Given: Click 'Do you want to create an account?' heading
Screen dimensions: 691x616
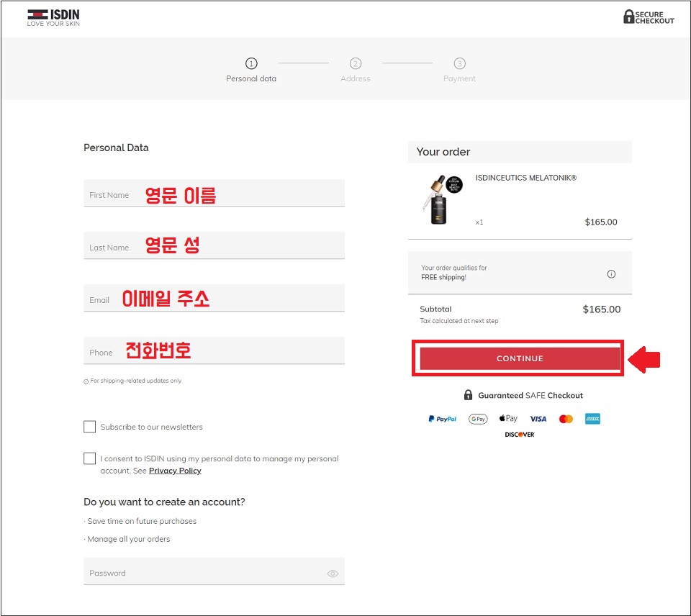Looking at the screenshot, I should click(164, 502).
